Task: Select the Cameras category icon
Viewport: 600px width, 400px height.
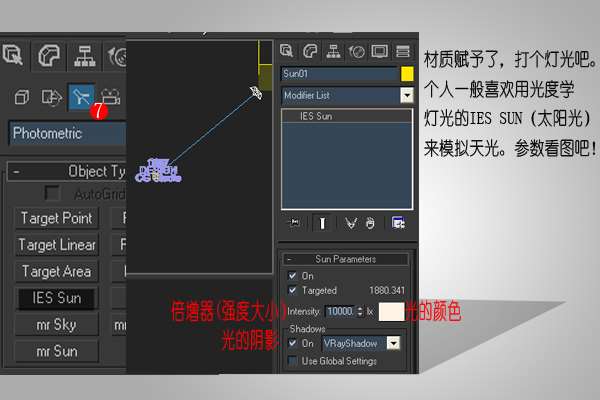Action: click(x=111, y=97)
